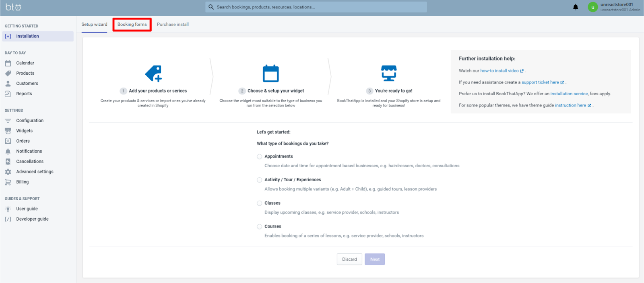Viewport: 644px width, 283px height.
Task: Open the Calendar icon in sidebar
Action: (x=8, y=63)
